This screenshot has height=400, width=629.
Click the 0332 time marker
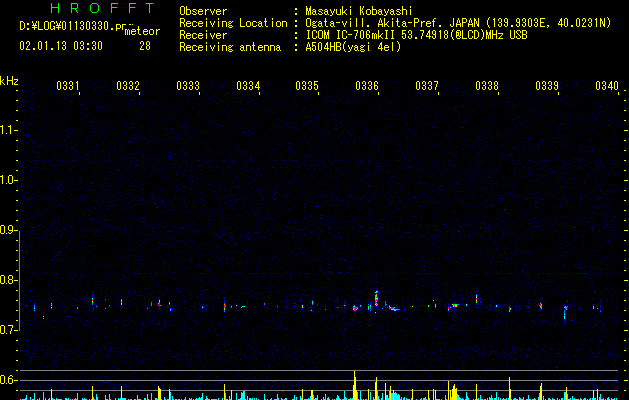click(x=128, y=85)
